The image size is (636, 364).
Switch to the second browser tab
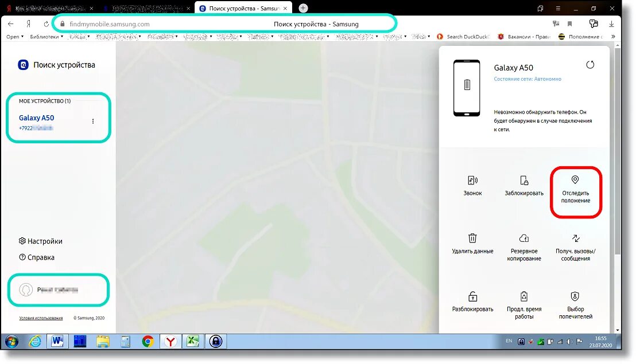click(146, 8)
